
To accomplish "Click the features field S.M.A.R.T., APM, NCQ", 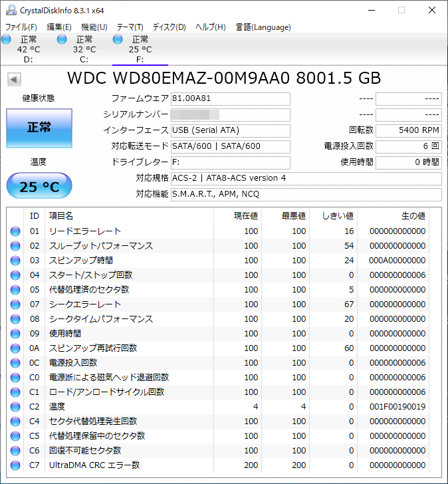I will coord(306,194).
